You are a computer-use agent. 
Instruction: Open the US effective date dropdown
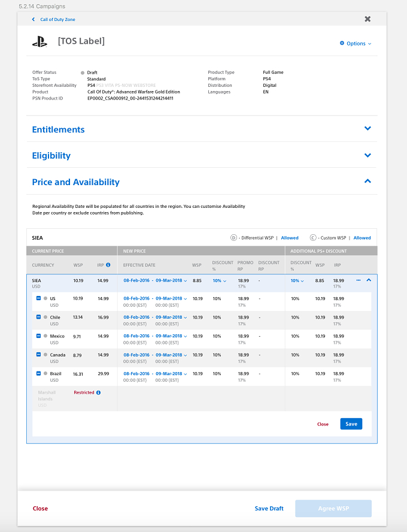point(155,298)
